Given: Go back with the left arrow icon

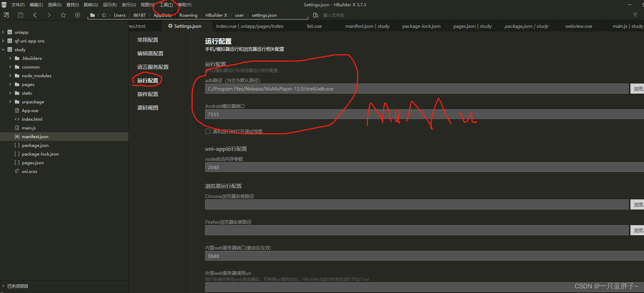Looking at the screenshot, I should 35,15.
